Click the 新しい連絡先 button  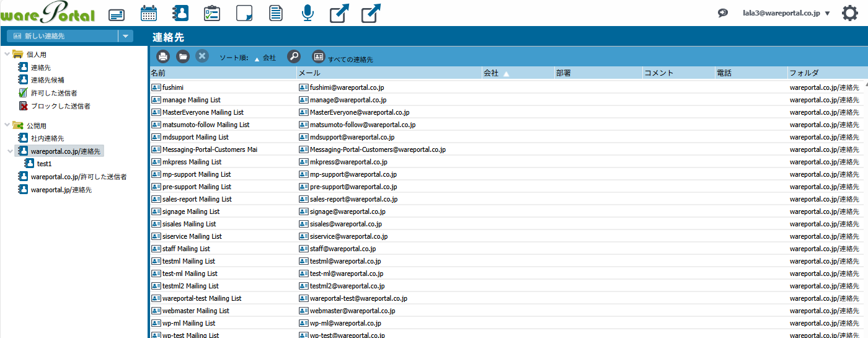tap(61, 36)
